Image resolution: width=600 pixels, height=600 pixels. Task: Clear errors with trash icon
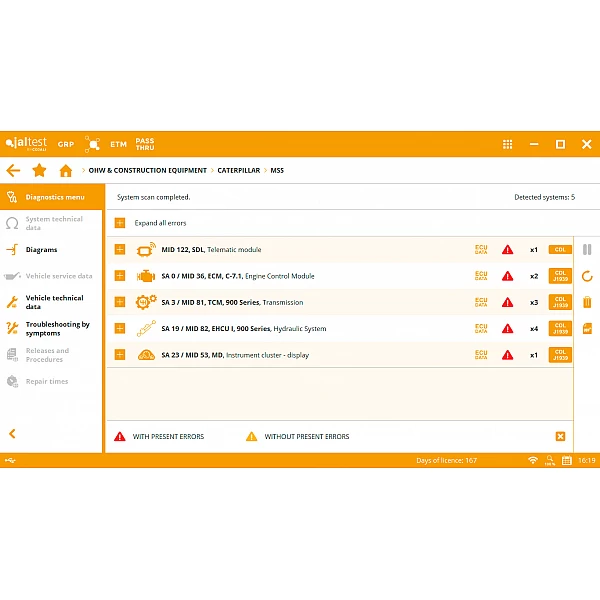point(587,302)
